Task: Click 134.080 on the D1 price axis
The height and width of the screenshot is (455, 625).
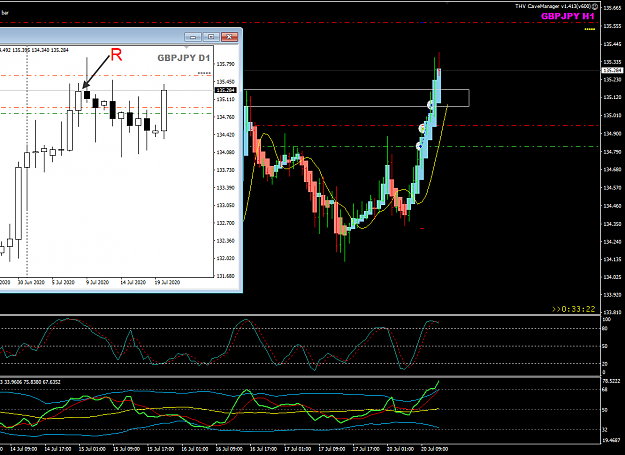Action: pyautogui.click(x=226, y=152)
